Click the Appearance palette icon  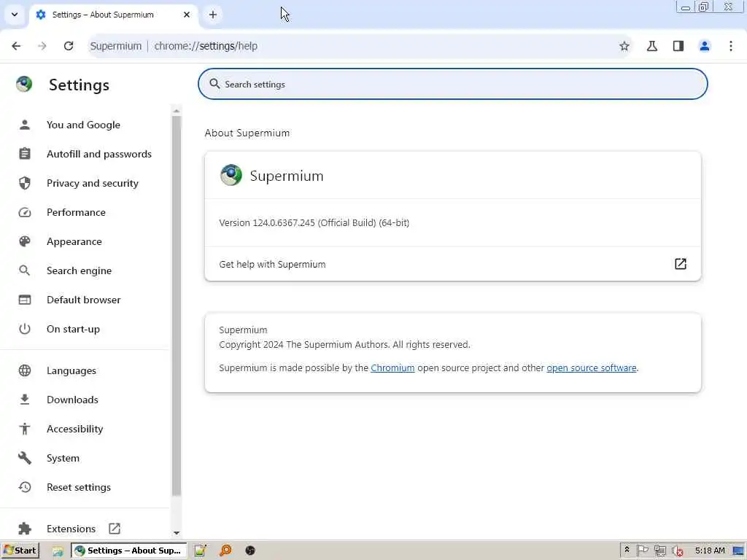coord(25,241)
